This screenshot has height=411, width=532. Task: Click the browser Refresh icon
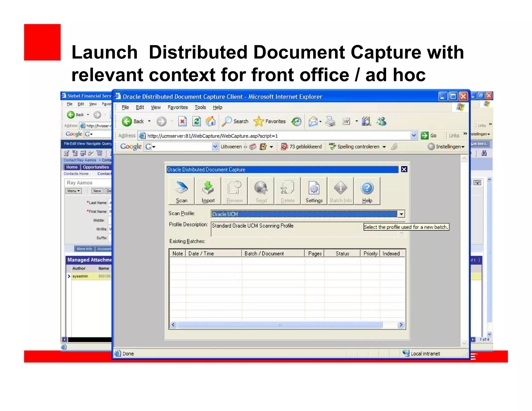[197, 121]
